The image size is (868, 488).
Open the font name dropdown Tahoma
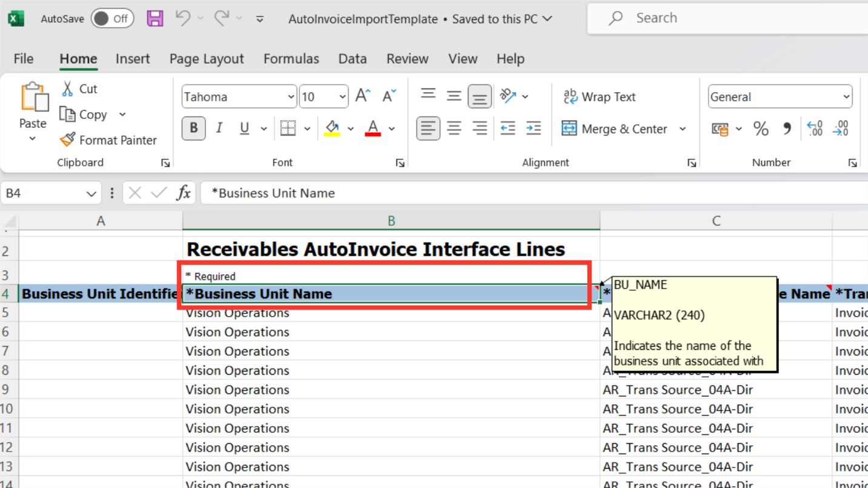[x=291, y=97]
